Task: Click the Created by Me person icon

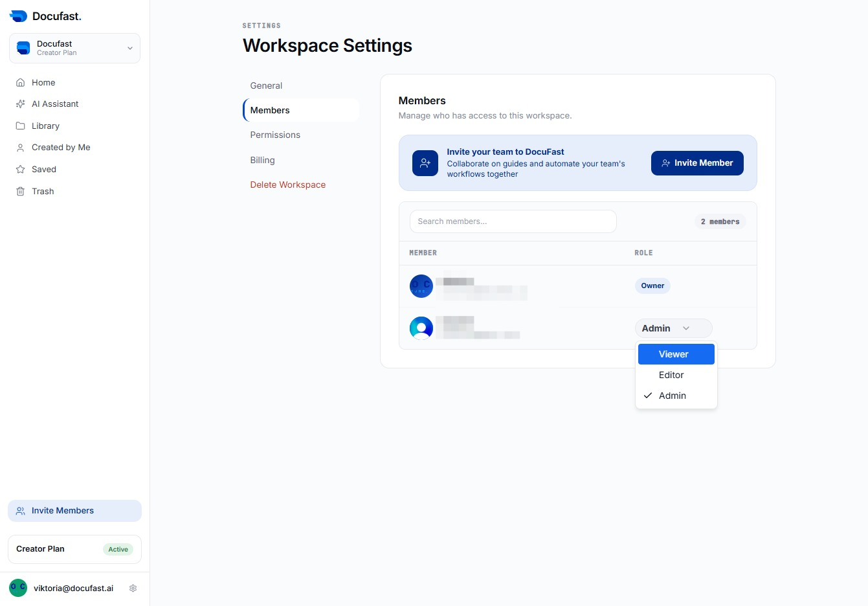Action: (20, 148)
